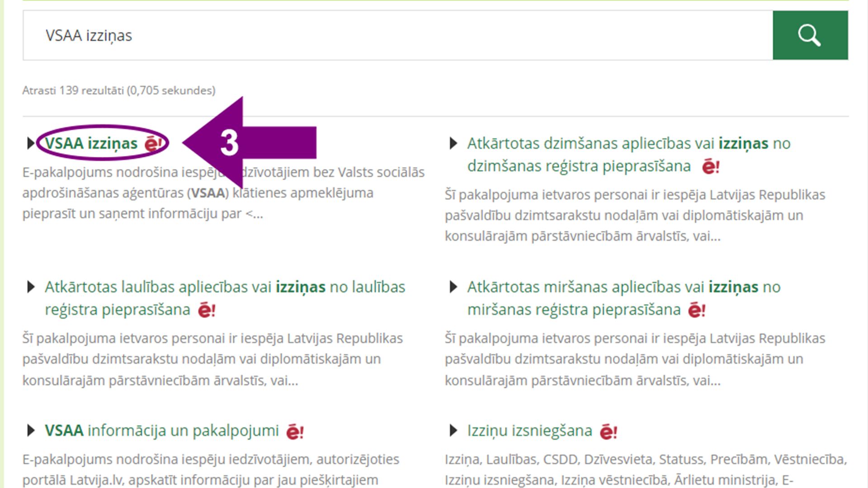Viewport: 868px width, 488px height.
Task: Expand the Atkārtotas laulības apliecības triangle
Action: (x=30, y=287)
